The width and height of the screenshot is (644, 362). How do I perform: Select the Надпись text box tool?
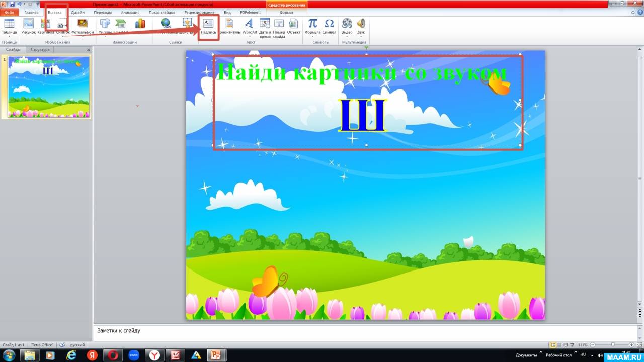pyautogui.click(x=208, y=25)
